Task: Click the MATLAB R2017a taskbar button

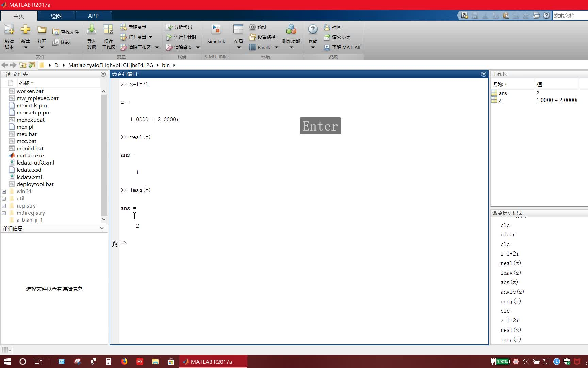Action: point(213,362)
